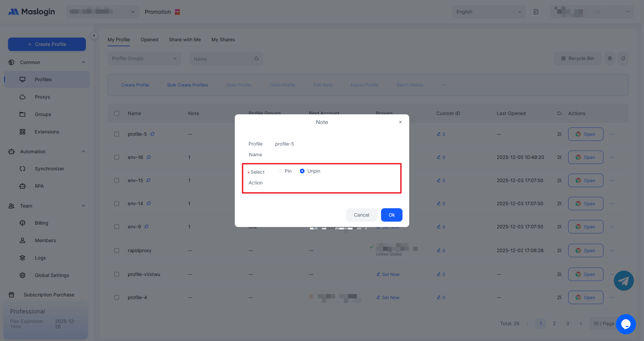Click the Telegram floating support icon
The height and width of the screenshot is (341, 644).
point(624,281)
